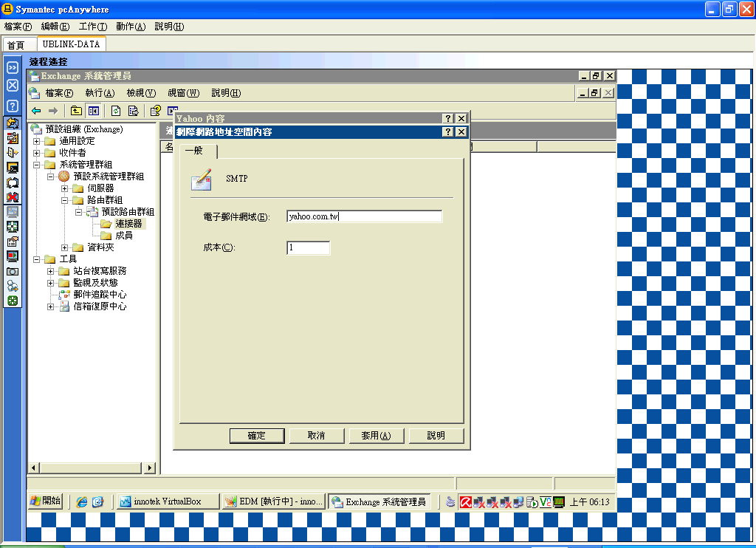Open pcAnywhere 檔案(F) menu
The width and height of the screenshot is (756, 548).
[18, 27]
